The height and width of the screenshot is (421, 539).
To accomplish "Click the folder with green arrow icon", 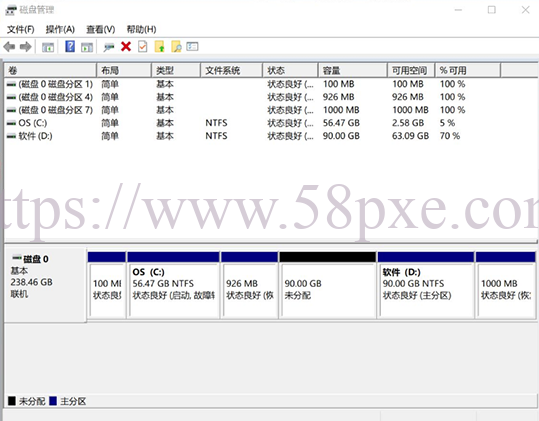I will tap(160, 46).
